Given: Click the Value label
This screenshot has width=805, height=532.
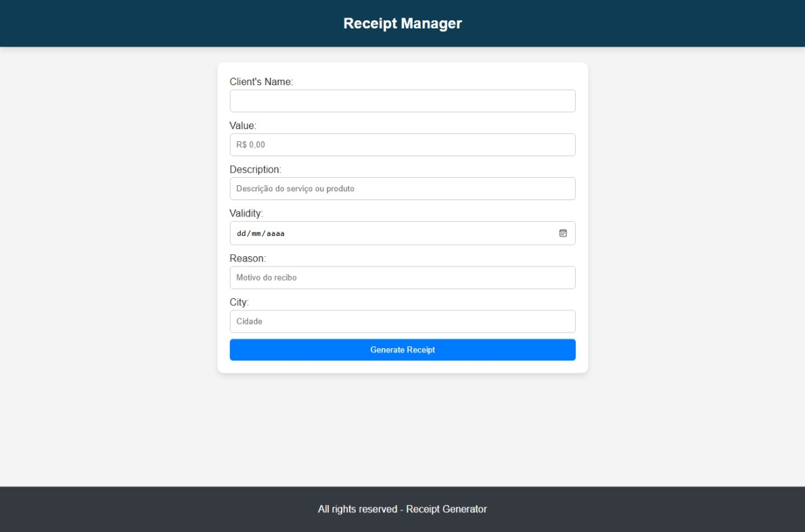Looking at the screenshot, I should click(x=241, y=124).
